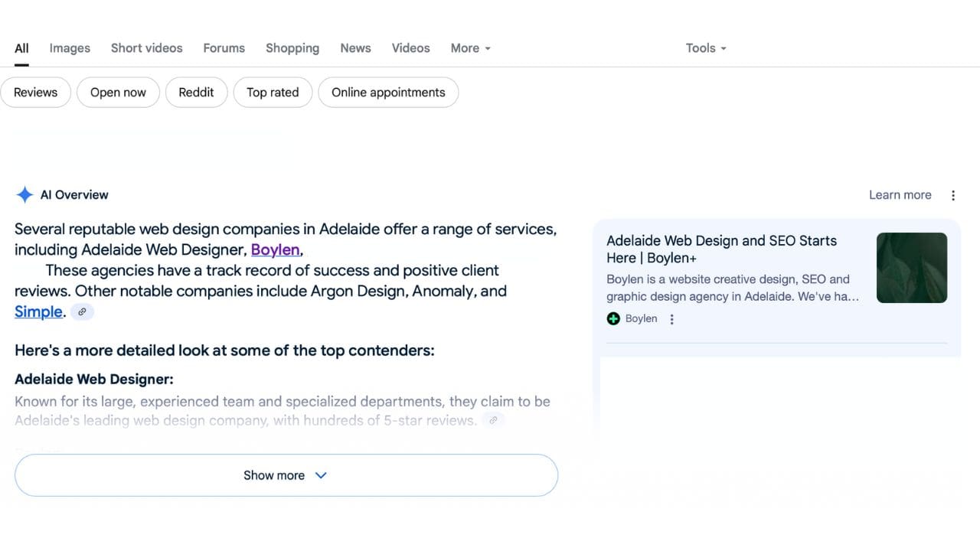
Task: Switch to the News tab
Action: tap(356, 48)
